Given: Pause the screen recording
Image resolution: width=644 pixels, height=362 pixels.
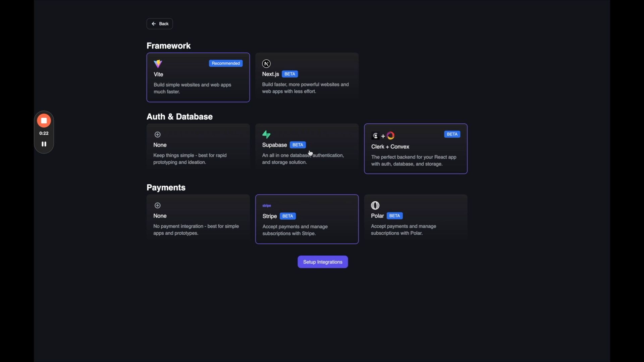Looking at the screenshot, I should point(44,144).
